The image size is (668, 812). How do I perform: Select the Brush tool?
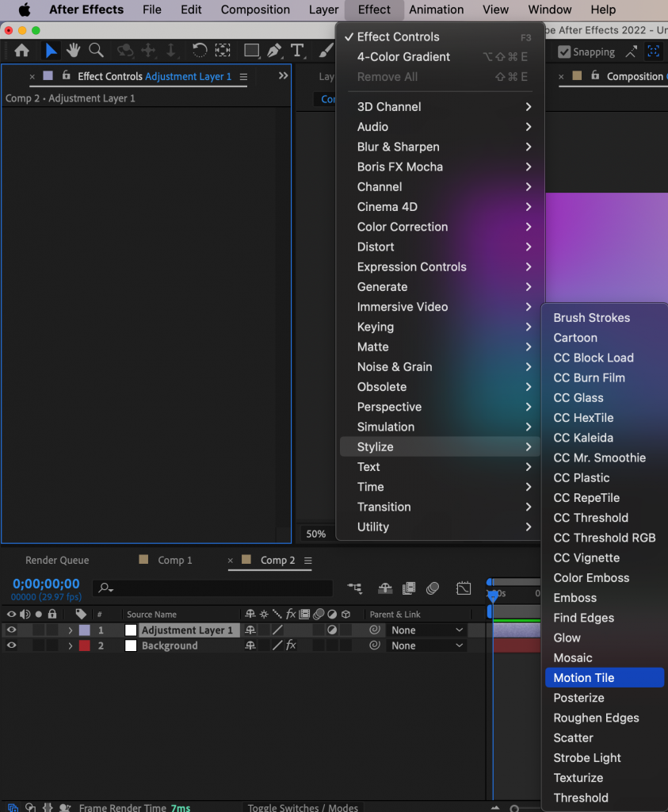pos(325,51)
